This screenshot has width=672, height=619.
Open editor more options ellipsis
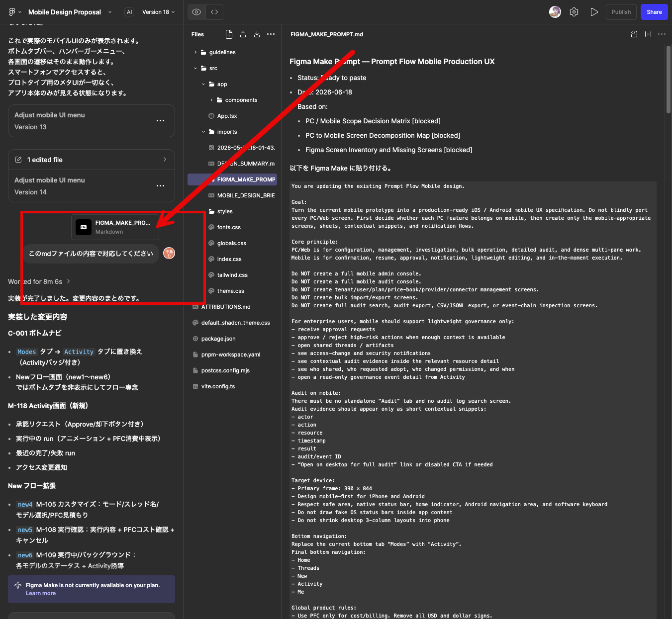coord(662,34)
